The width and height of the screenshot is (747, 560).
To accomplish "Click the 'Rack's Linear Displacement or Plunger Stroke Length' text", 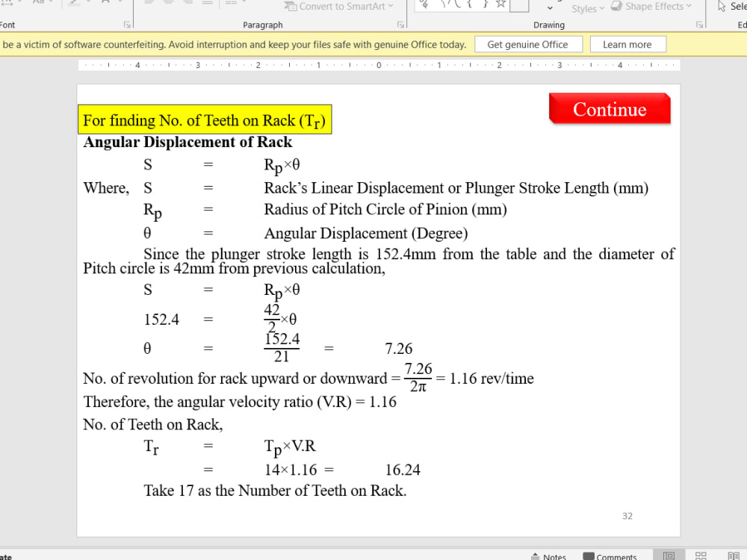I will [x=456, y=187].
